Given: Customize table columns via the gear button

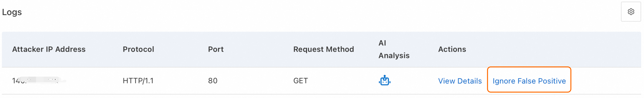Looking at the screenshot, I should 631,12.
